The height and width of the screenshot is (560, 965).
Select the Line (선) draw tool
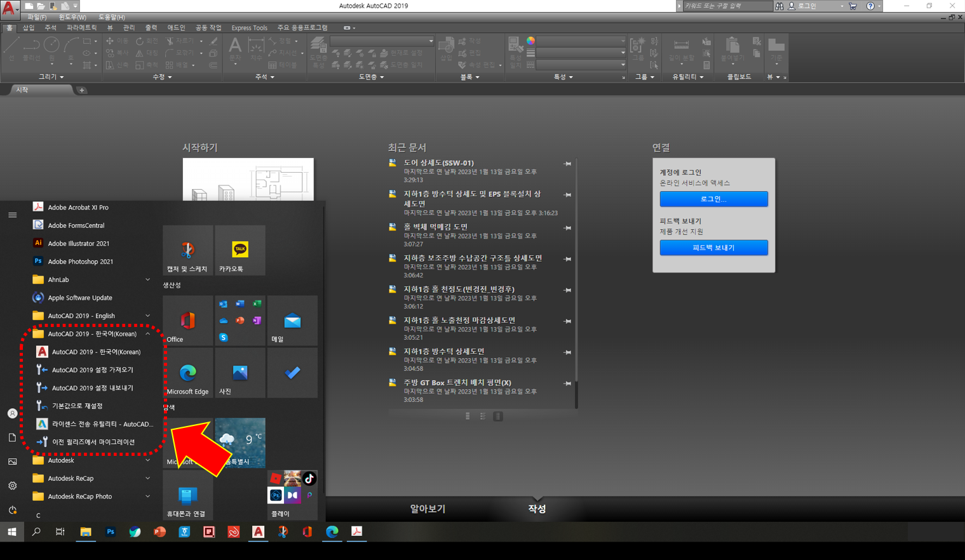(11, 49)
